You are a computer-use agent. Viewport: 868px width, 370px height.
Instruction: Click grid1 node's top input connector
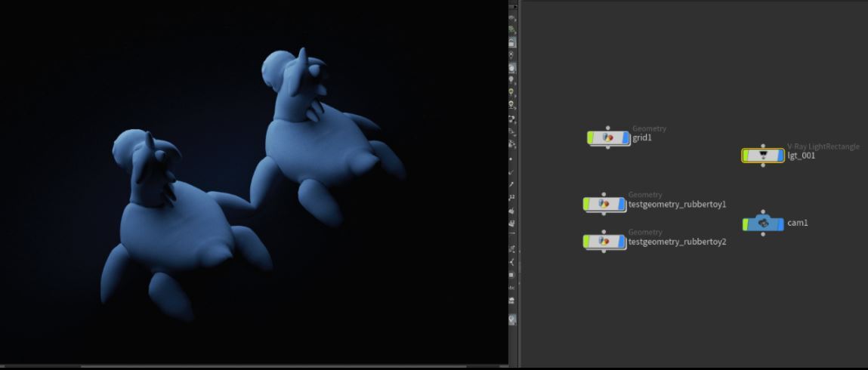(608, 128)
